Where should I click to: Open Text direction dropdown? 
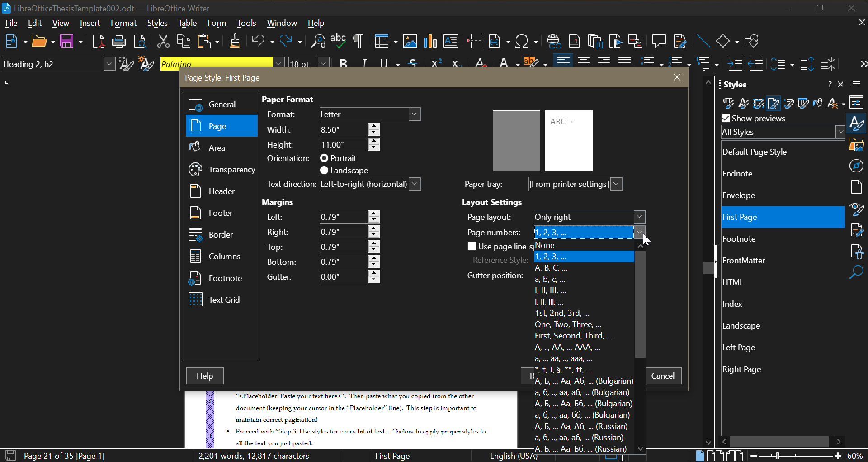pos(414,184)
